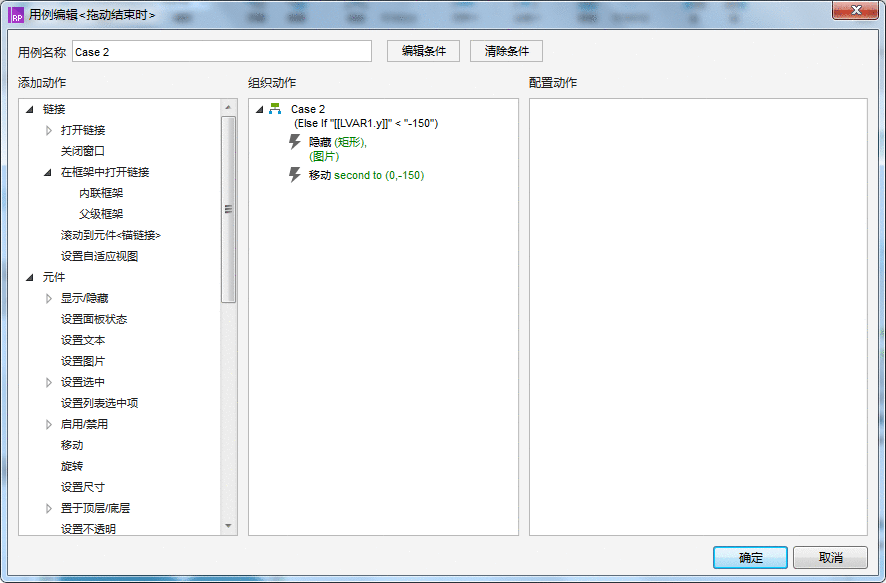
Task: Select 设置图片 action
Action: pyautogui.click(x=82, y=361)
